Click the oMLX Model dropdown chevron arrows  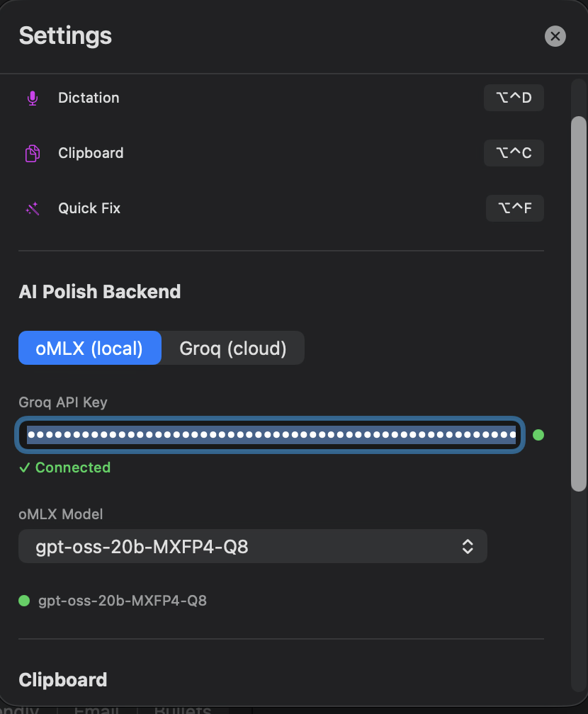[x=468, y=546]
